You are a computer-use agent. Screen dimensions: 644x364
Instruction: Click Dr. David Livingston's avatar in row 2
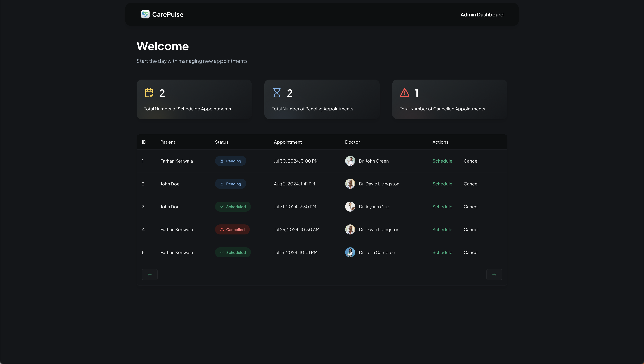coord(350,184)
